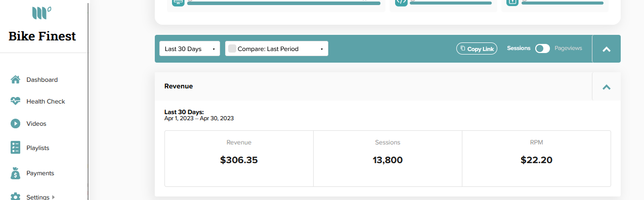Click the Settings gear icon
The width and height of the screenshot is (644, 200).
point(16,196)
